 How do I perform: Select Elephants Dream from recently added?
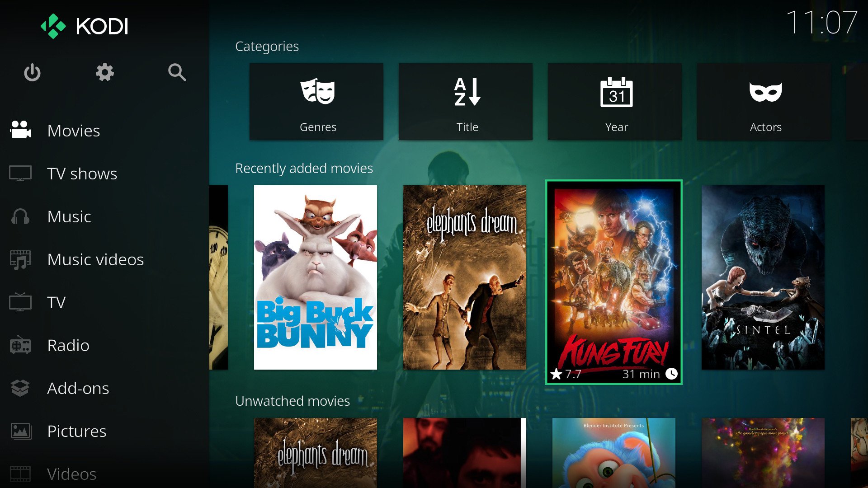click(466, 277)
